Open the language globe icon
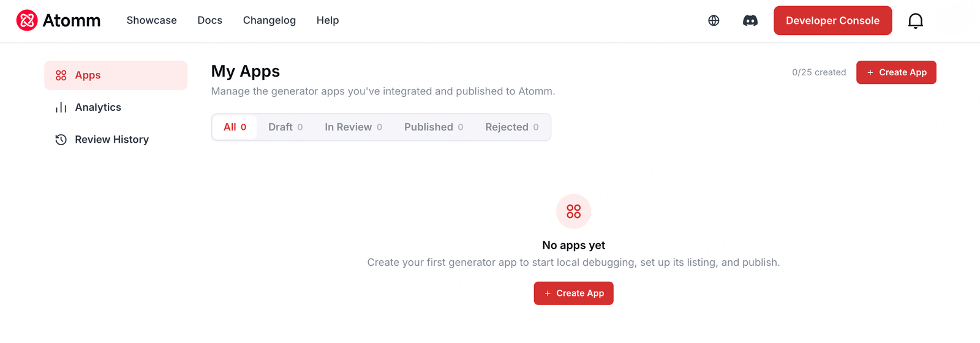This screenshot has width=980, height=343. [714, 20]
